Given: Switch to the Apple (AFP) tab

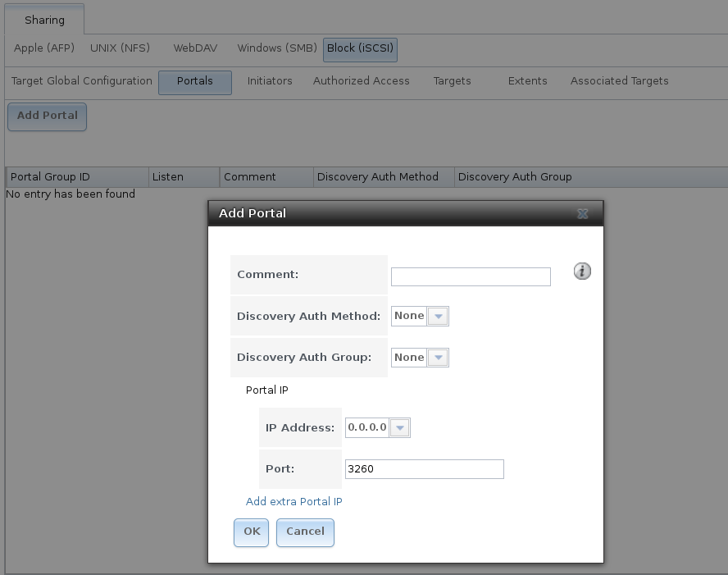Looking at the screenshot, I should pos(44,48).
